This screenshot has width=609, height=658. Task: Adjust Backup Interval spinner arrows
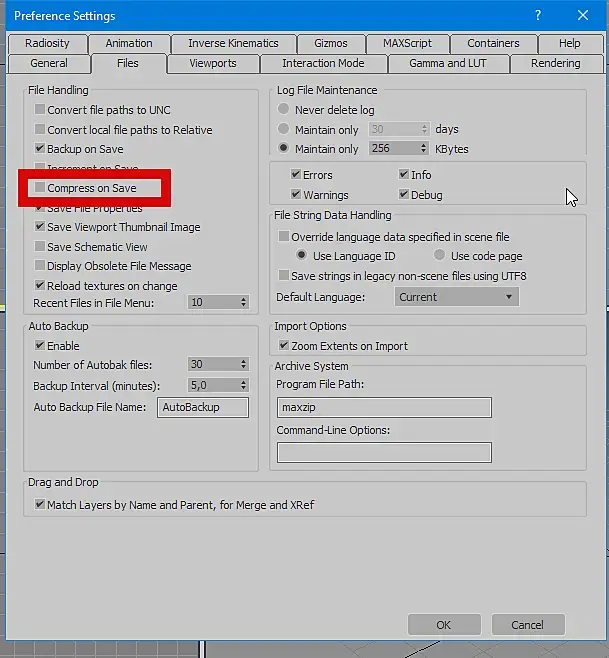point(243,385)
